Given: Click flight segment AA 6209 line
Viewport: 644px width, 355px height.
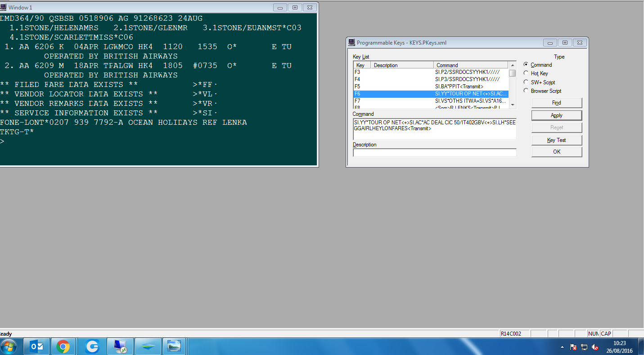Looking at the screenshot, I should click(x=148, y=66).
